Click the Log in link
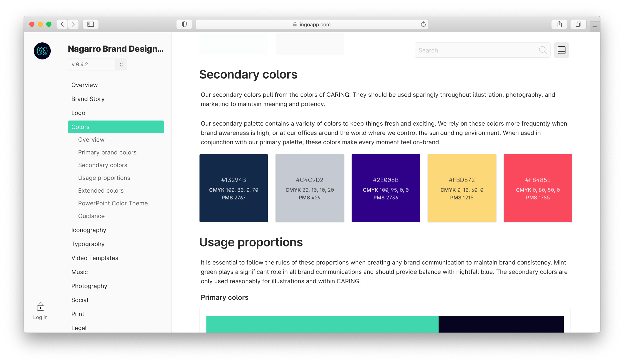Screen dimensions: 624x364 coord(40,317)
